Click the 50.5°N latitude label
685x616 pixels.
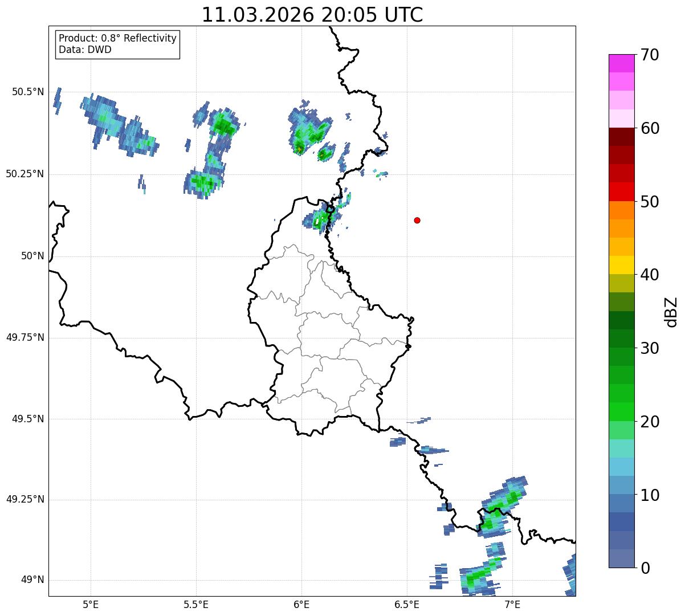click(28, 92)
